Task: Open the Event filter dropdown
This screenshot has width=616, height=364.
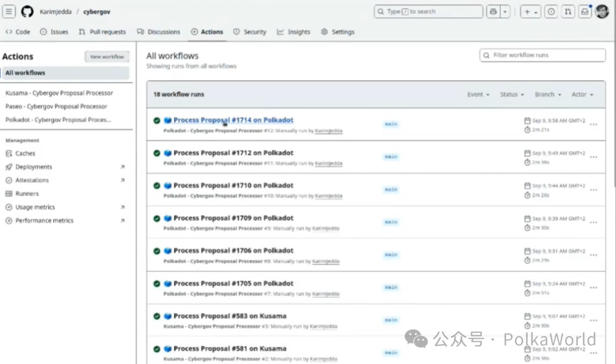Action: [478, 95]
